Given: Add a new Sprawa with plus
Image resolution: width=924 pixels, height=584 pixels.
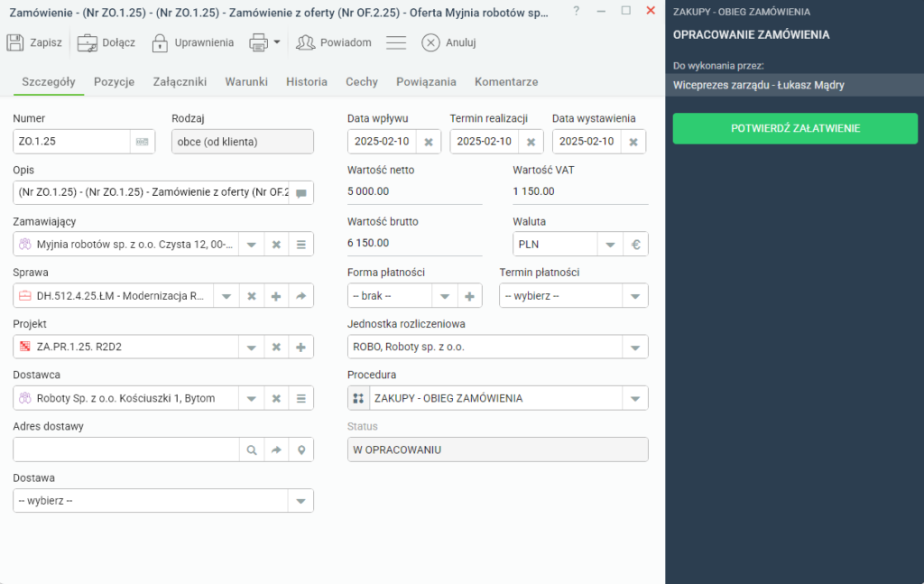Looking at the screenshot, I should [x=276, y=296].
